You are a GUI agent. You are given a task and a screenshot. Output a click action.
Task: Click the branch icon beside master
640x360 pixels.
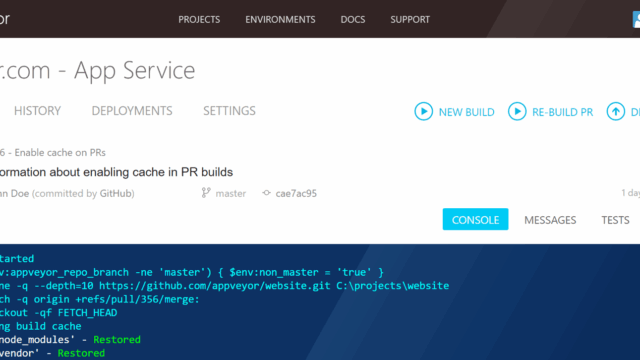pos(206,193)
